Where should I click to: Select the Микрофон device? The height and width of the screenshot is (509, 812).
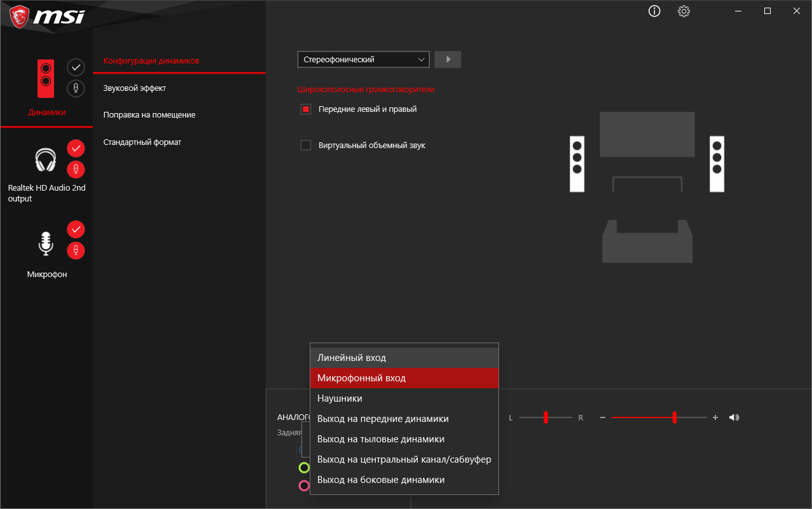46,243
